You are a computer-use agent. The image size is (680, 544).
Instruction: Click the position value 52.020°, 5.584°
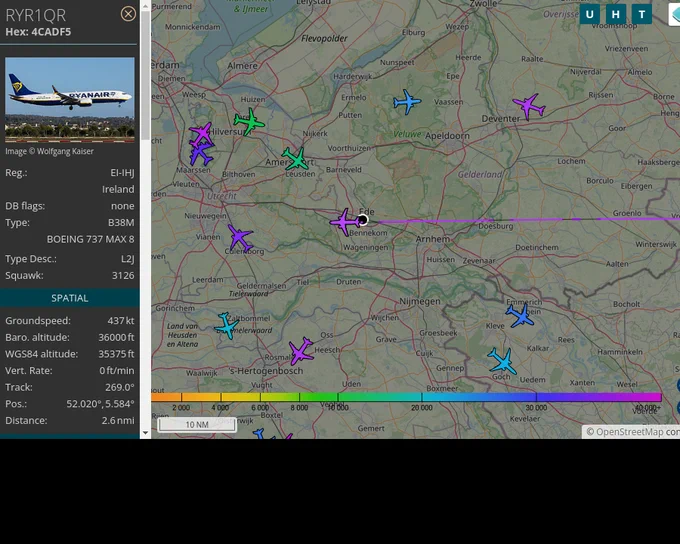click(100, 404)
